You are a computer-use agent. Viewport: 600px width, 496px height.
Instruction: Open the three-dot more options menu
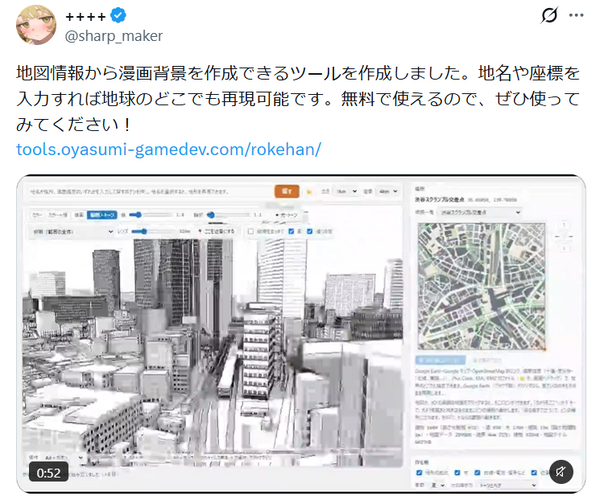(x=576, y=15)
